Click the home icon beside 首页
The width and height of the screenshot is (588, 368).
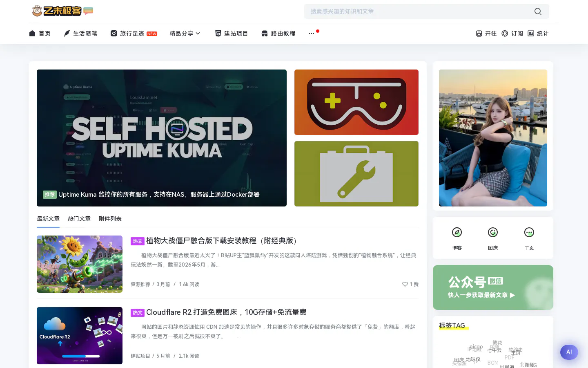point(32,33)
